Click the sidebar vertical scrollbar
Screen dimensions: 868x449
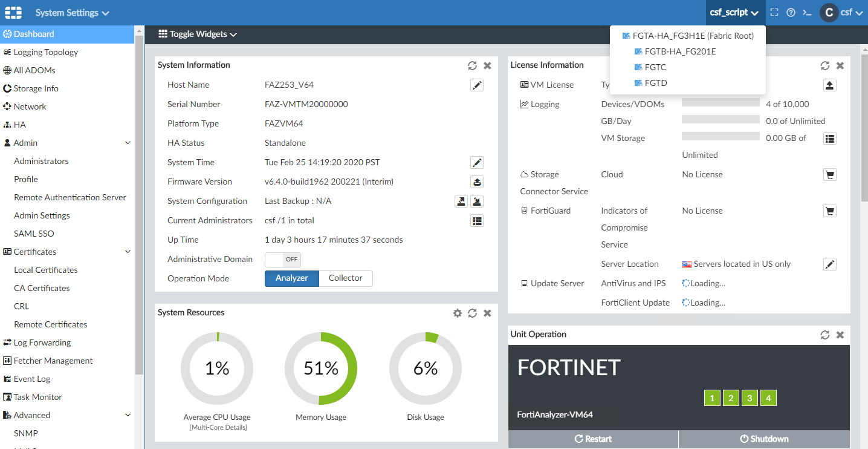click(139, 206)
